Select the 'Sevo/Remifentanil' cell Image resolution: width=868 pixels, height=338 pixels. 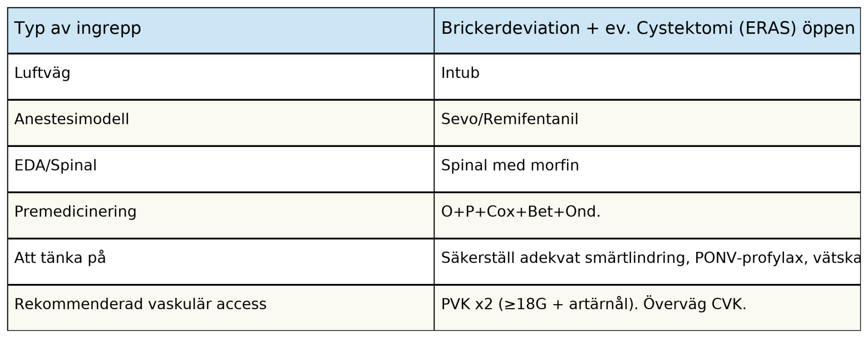tap(509, 120)
